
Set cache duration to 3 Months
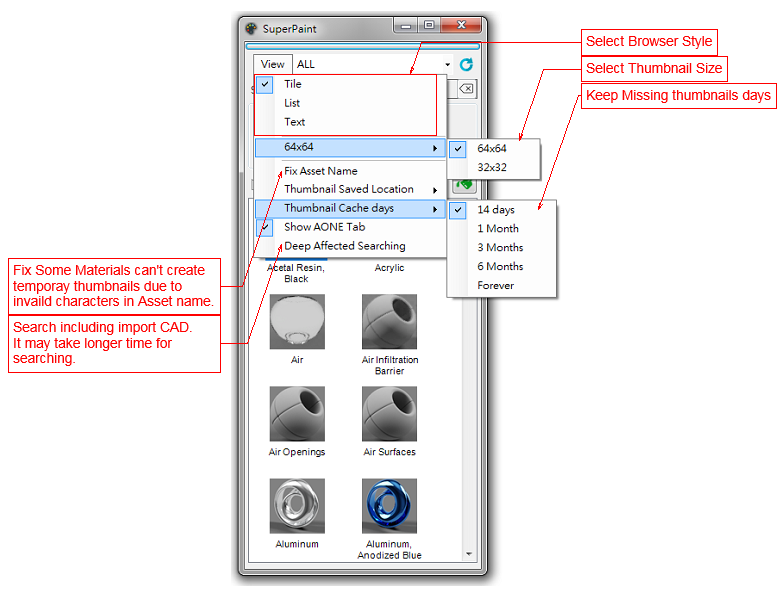coord(501,248)
